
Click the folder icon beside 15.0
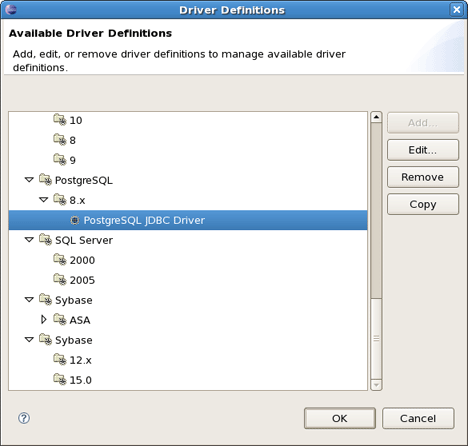click(x=60, y=380)
